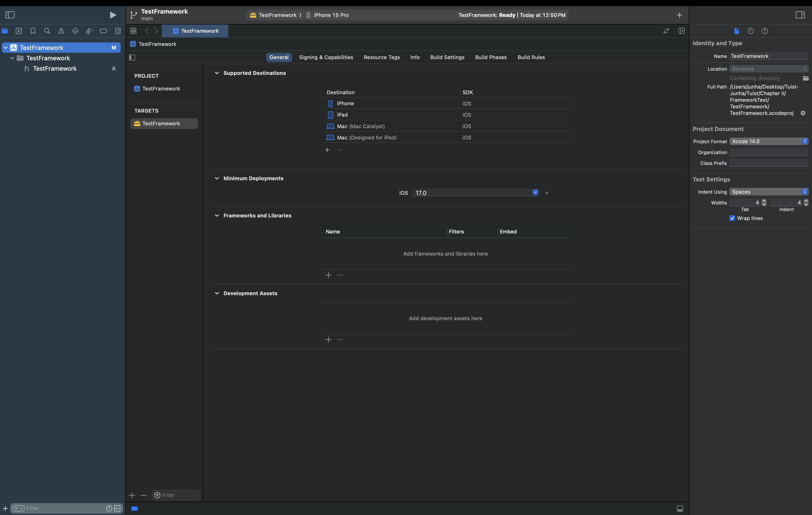
Task: Toggle the inspector panel on the right
Action: (800, 15)
